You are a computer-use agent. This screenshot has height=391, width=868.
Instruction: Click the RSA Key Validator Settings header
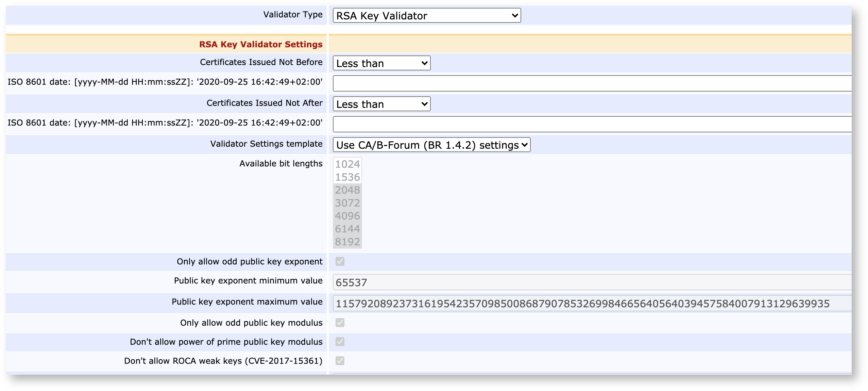[260, 44]
